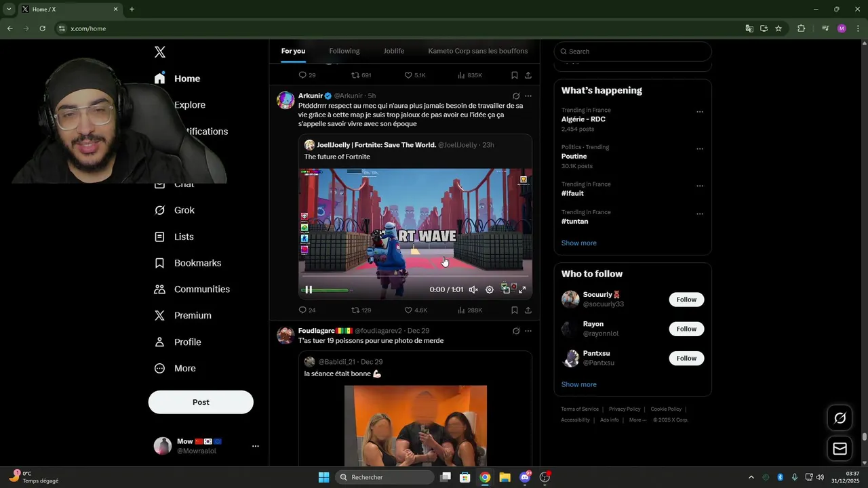Switch to the Joblife tab
The height and width of the screenshot is (488, 868).
(394, 51)
